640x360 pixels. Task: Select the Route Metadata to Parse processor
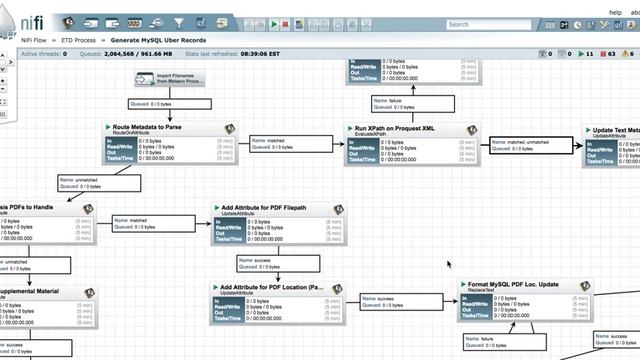point(170,143)
